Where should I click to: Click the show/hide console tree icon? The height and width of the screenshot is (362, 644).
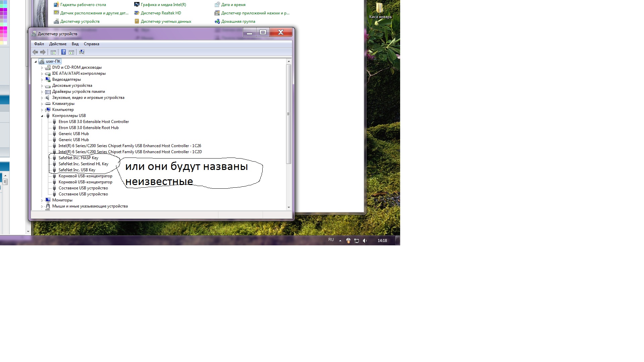53,52
